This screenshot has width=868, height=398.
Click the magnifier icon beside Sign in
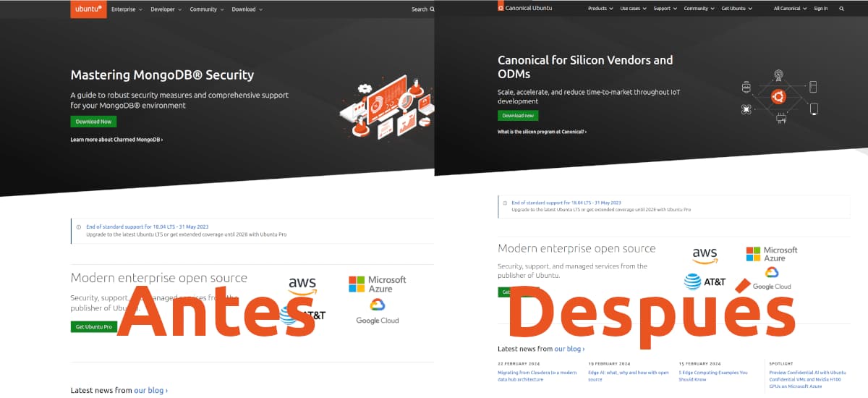841,9
